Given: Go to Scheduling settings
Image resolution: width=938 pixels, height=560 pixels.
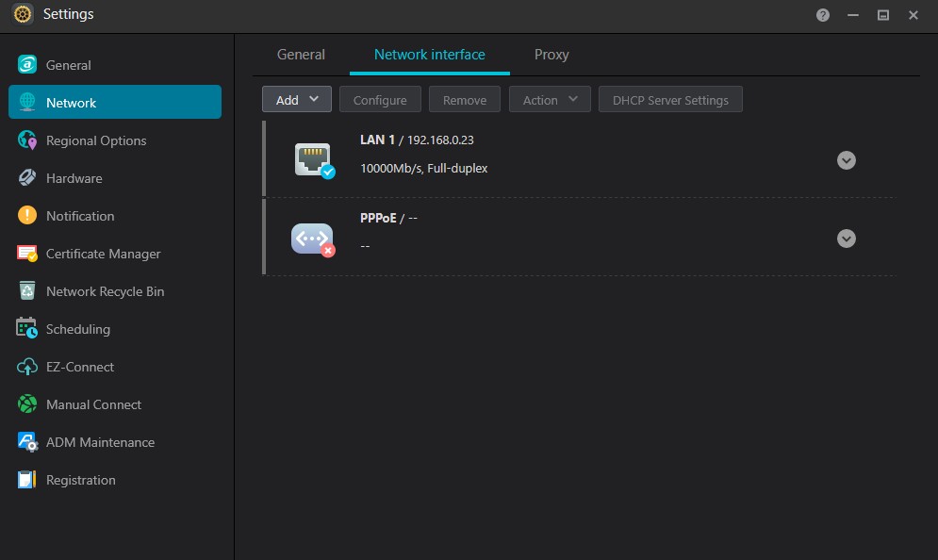Looking at the screenshot, I should point(115,328).
